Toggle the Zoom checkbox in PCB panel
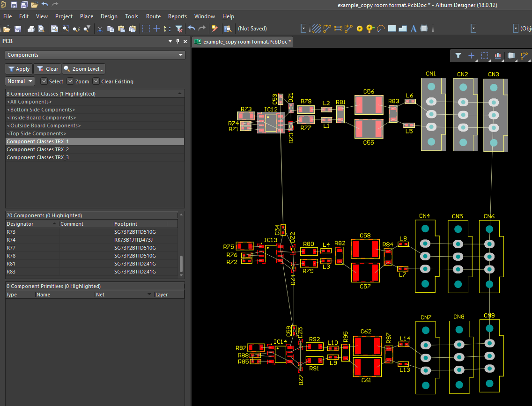The image size is (532, 406). click(x=70, y=81)
